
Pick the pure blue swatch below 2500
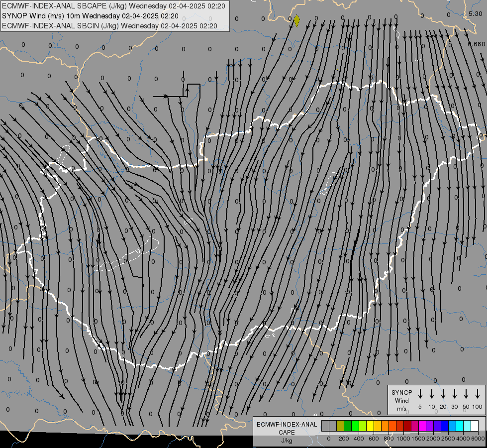[x=445, y=426]
